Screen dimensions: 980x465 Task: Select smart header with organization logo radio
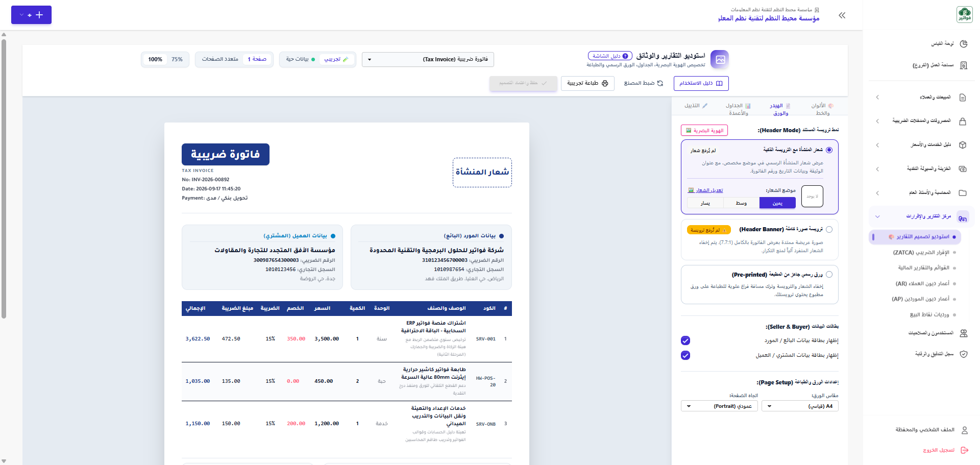pyautogui.click(x=829, y=150)
